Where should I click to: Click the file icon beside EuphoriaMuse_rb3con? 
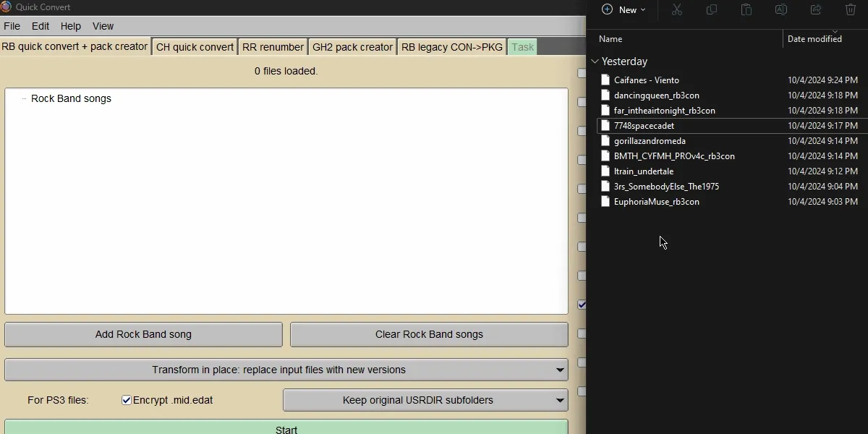pyautogui.click(x=605, y=202)
